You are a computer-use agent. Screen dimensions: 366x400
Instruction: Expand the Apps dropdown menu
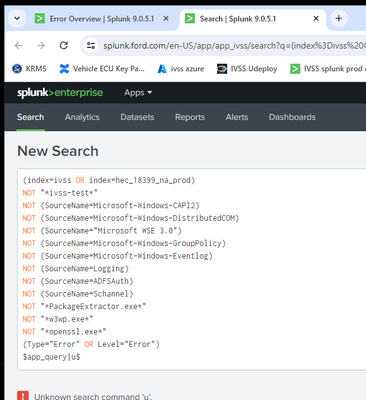pos(138,92)
